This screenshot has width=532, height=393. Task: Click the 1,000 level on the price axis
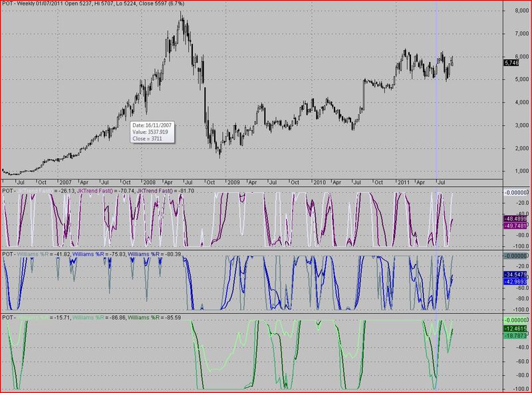point(513,171)
